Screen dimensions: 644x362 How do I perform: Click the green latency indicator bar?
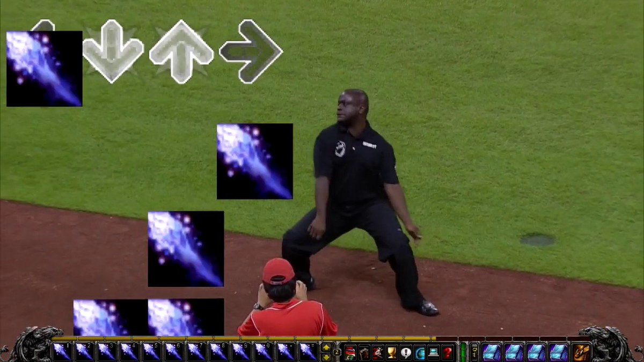[463, 352]
